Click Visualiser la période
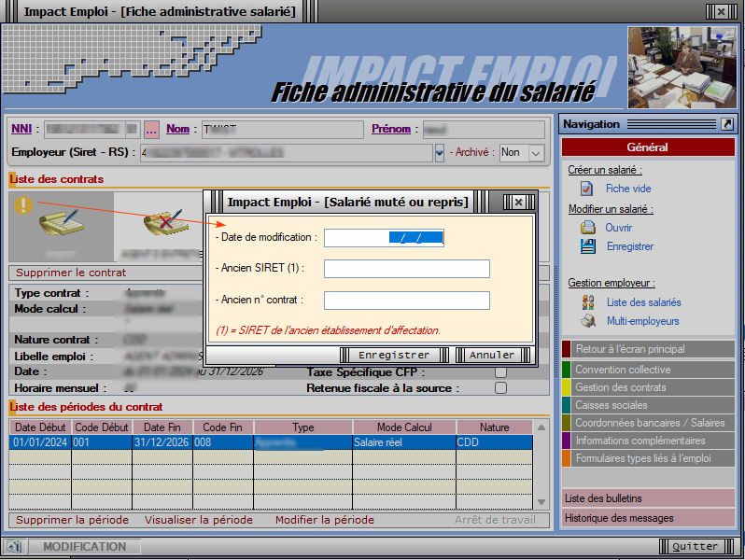The height and width of the screenshot is (560, 745). pos(199,520)
